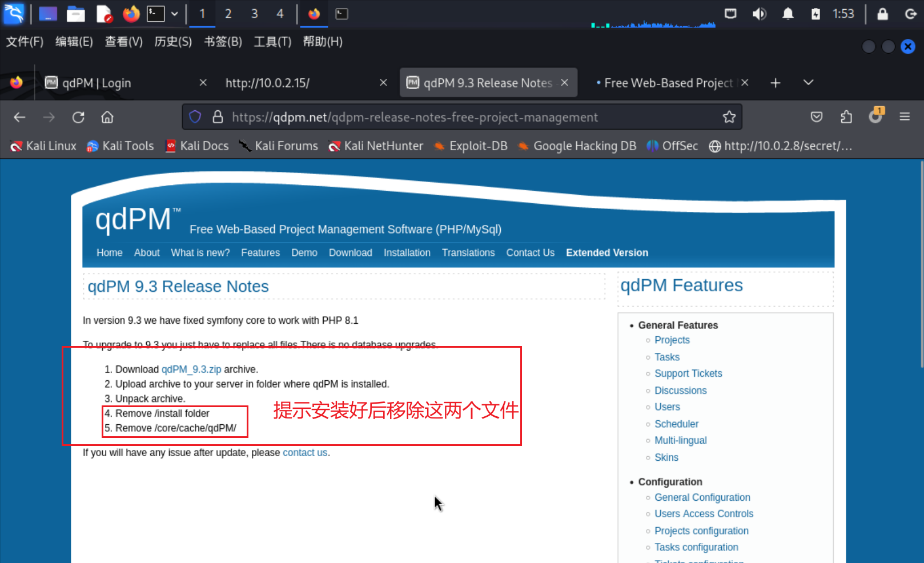Open the file manager in the taskbar

pos(75,14)
